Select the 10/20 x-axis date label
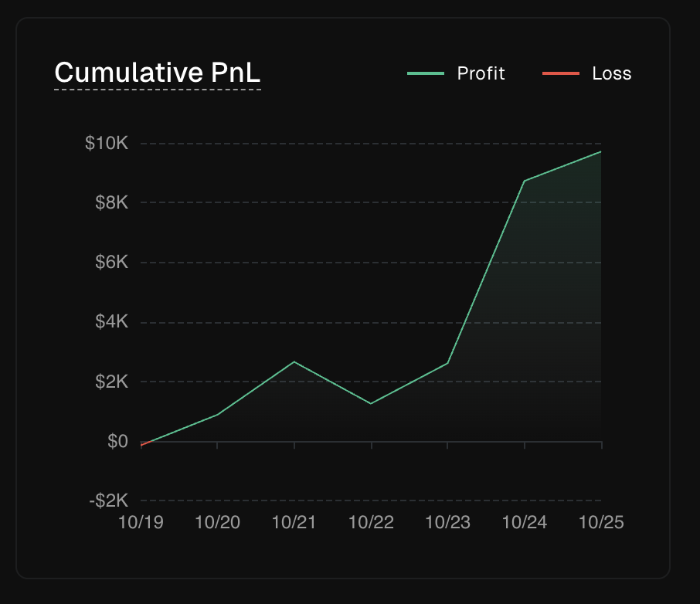The width and height of the screenshot is (700, 604). 217,523
